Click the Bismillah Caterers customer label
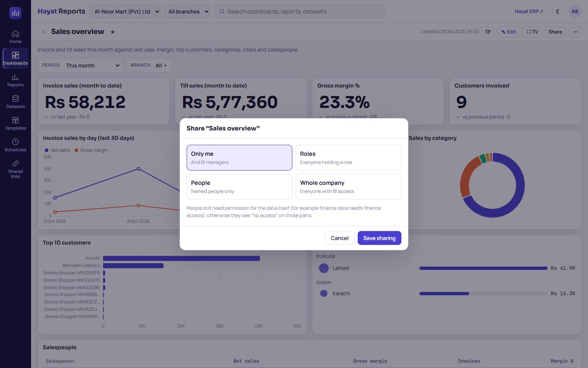Screen dimensions: 588x368 tap(81, 265)
